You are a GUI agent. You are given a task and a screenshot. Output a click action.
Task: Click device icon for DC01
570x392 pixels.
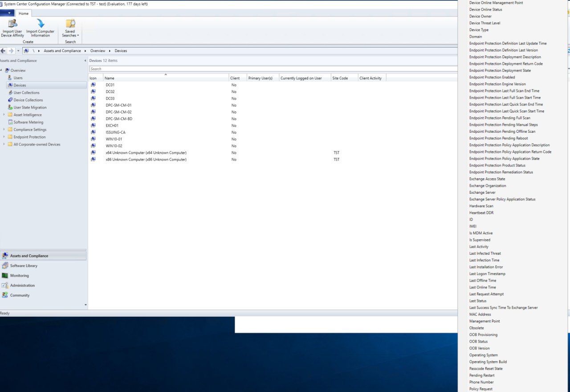click(94, 85)
